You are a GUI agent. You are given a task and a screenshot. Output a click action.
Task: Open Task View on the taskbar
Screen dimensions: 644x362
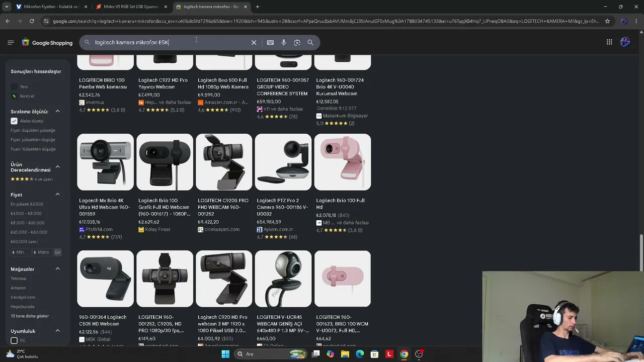(x=315, y=354)
